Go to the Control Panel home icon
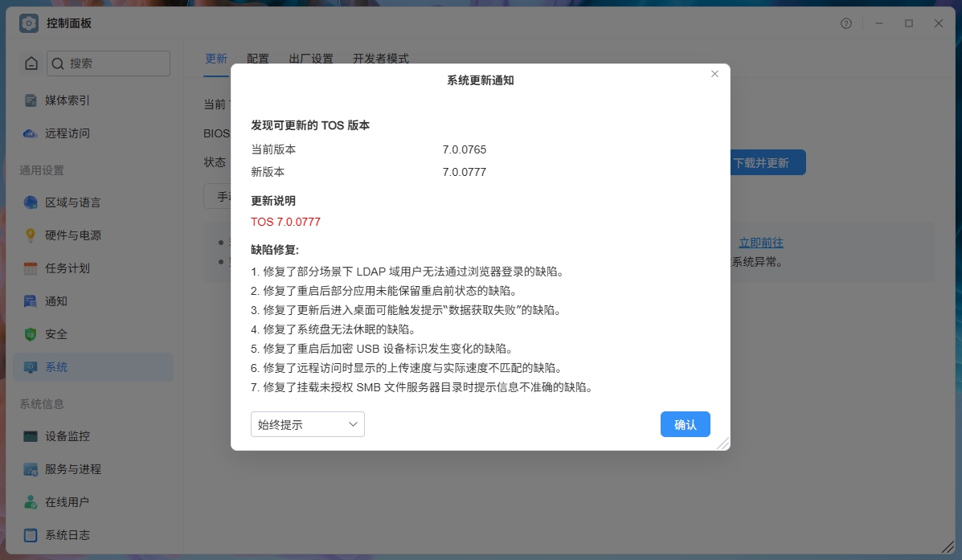This screenshot has height=560, width=962. tap(31, 63)
